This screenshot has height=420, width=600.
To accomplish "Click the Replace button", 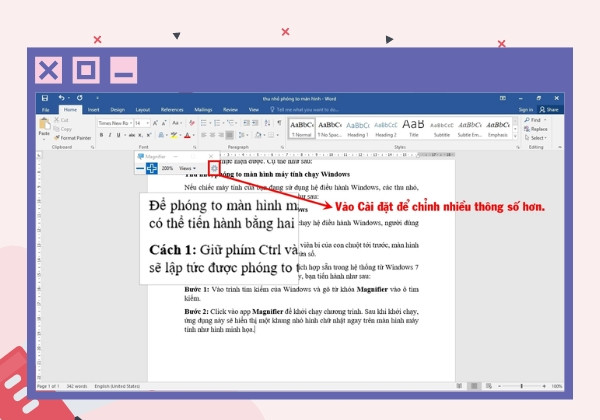I will pos(536,129).
